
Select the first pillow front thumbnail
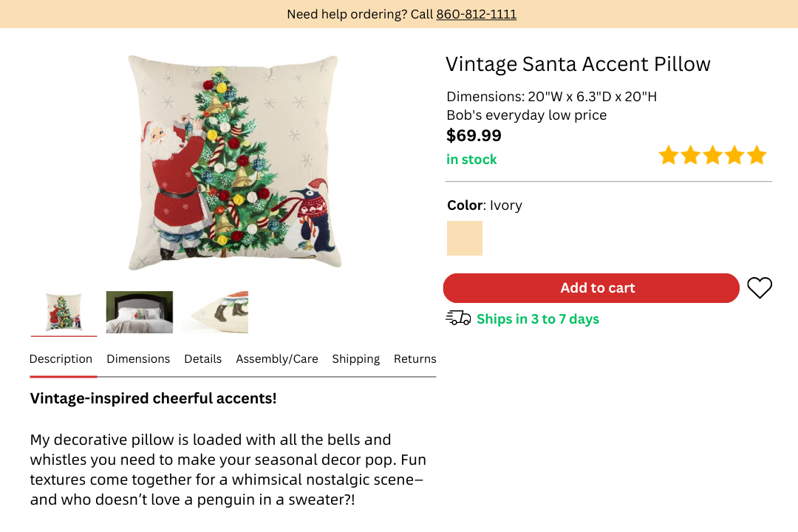tap(64, 312)
